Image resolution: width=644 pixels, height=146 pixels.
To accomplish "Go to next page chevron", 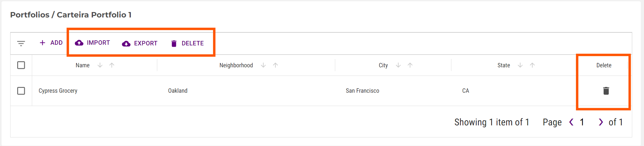I will point(601,122).
